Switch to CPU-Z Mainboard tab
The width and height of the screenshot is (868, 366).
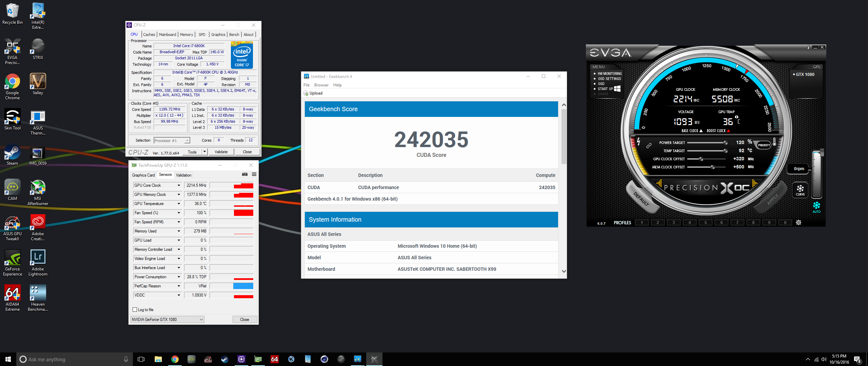[x=167, y=35]
